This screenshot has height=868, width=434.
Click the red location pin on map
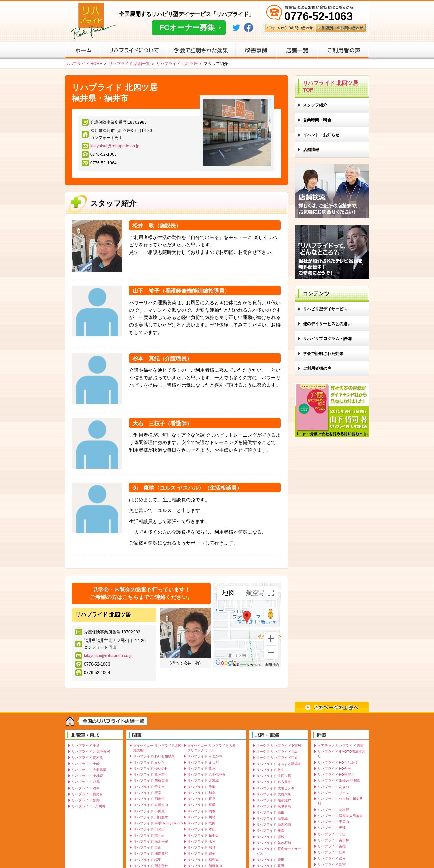tap(247, 617)
